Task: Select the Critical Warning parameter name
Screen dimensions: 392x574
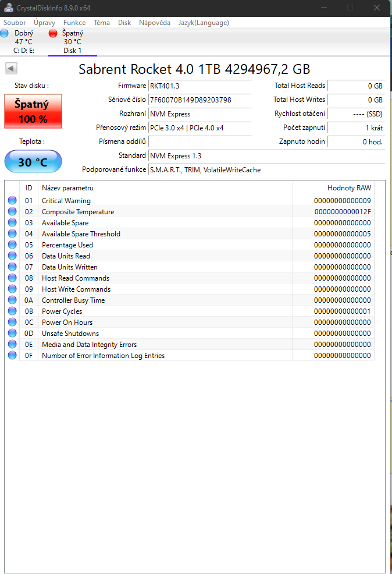Action: (x=66, y=201)
